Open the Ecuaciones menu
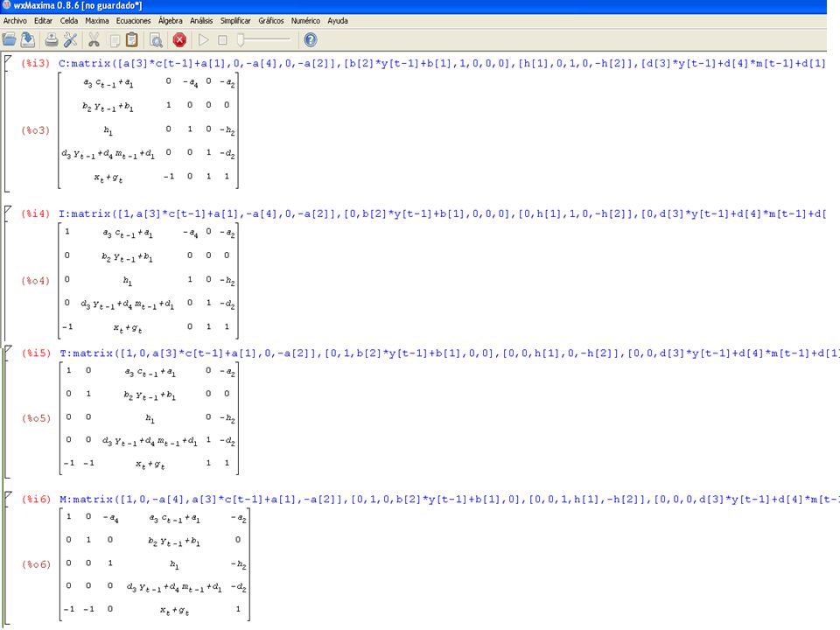Viewport: 840px width, 630px height. (x=133, y=21)
